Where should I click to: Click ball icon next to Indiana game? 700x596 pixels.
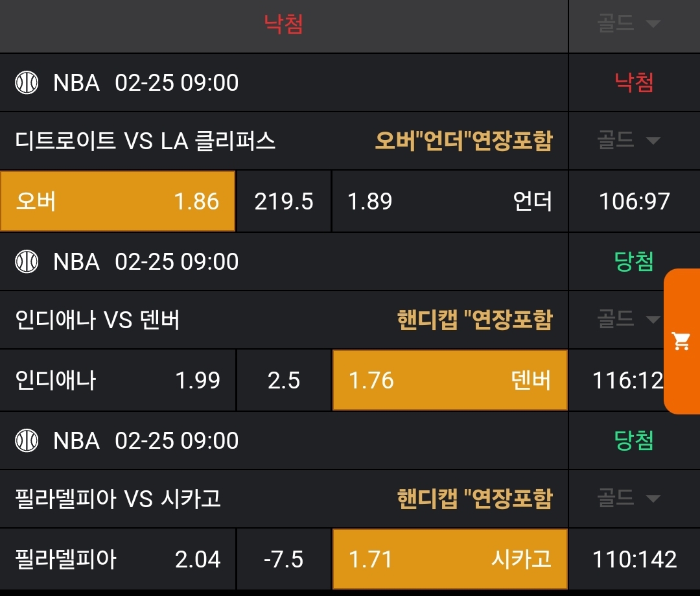click(27, 262)
